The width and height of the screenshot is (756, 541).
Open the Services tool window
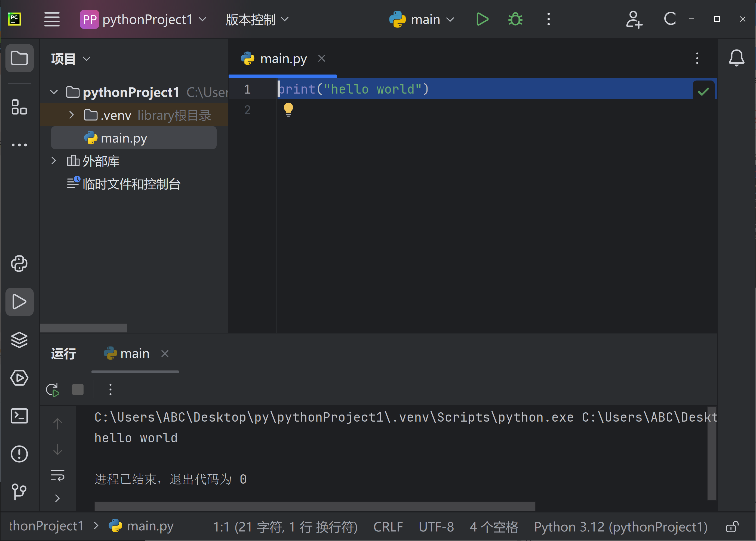pyautogui.click(x=19, y=378)
